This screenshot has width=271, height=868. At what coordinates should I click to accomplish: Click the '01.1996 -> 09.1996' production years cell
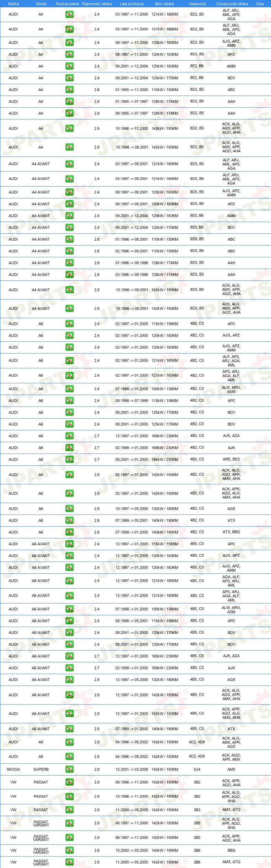tap(132, 263)
